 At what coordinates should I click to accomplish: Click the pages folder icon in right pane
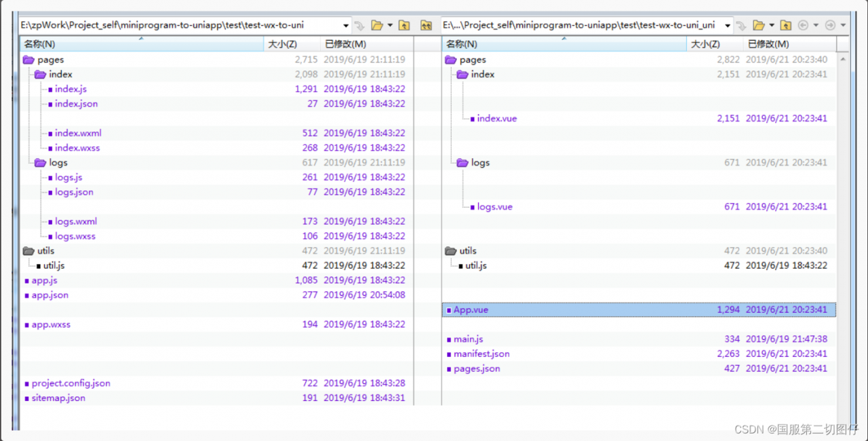point(451,60)
